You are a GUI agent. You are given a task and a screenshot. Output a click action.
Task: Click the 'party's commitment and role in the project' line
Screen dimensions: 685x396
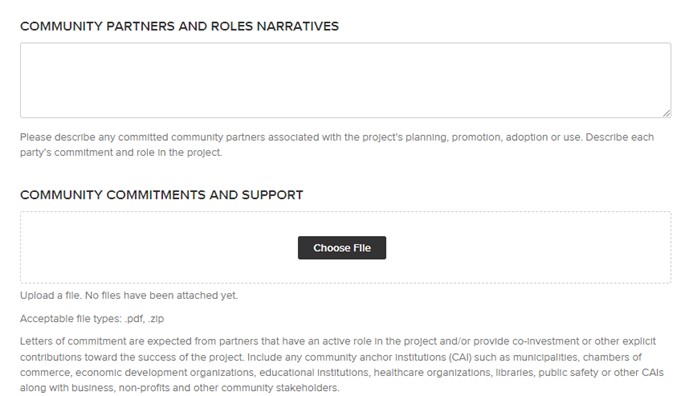click(121, 153)
